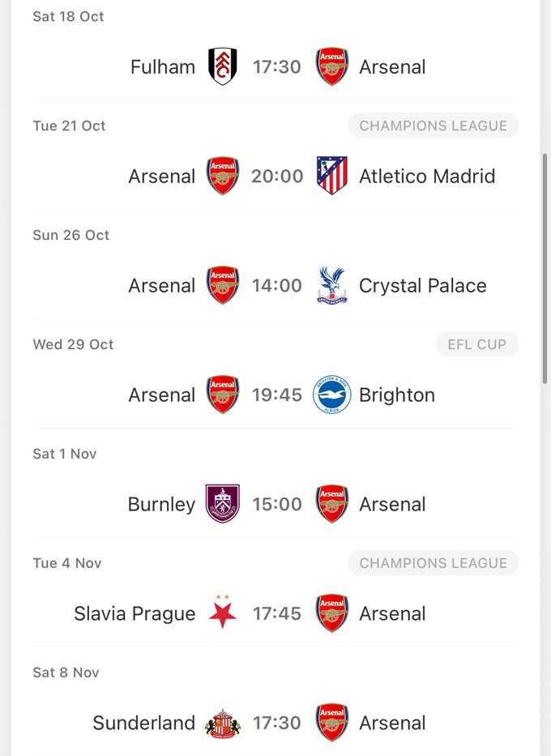The height and width of the screenshot is (756, 551).
Task: Click the Brighton club badge
Action: (331, 395)
